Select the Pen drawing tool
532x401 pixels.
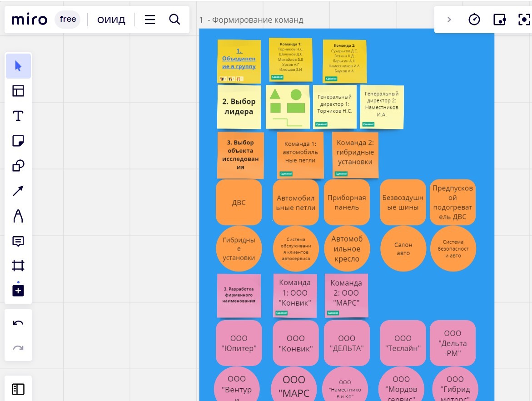(18, 216)
